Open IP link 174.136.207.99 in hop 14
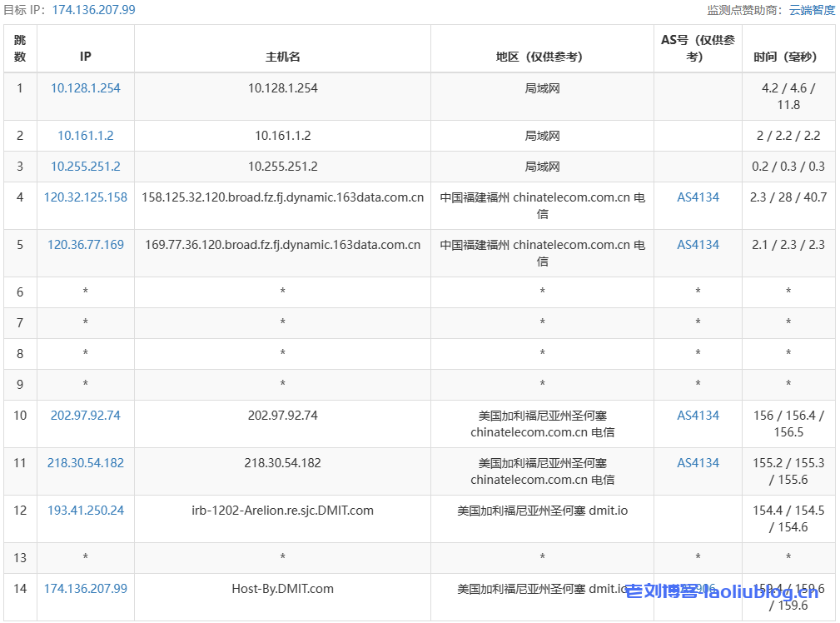840x623 pixels. (x=86, y=588)
